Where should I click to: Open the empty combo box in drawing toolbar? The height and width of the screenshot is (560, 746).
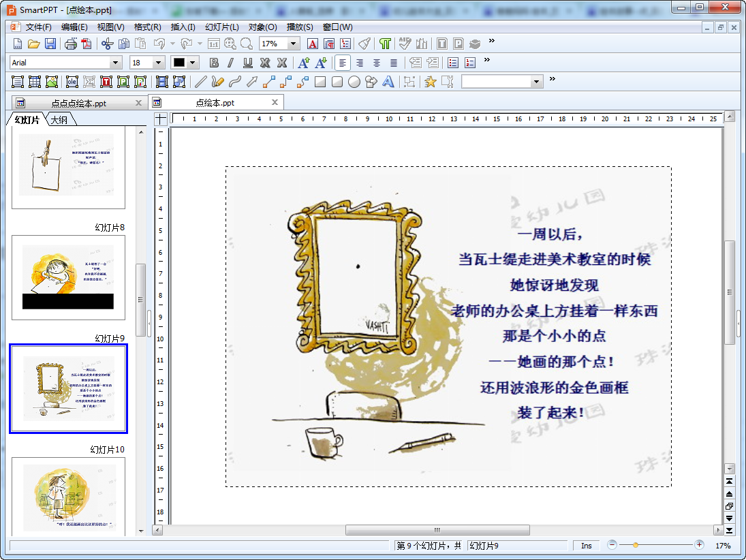pyautogui.click(x=502, y=82)
